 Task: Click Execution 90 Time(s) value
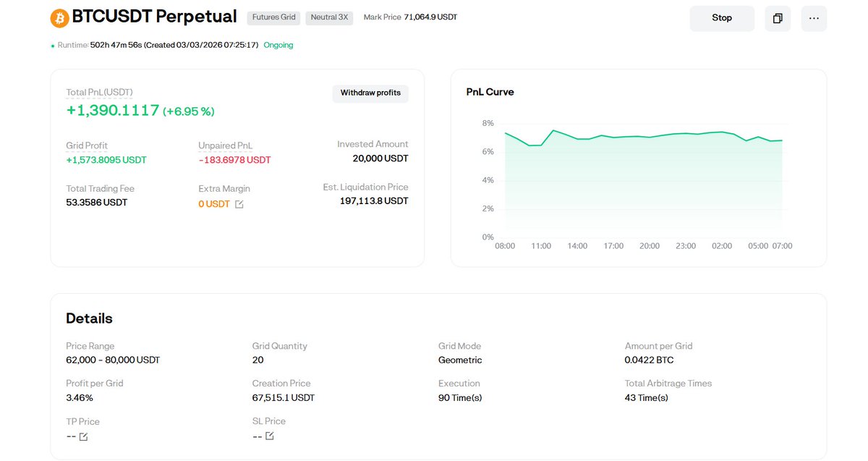(460, 398)
